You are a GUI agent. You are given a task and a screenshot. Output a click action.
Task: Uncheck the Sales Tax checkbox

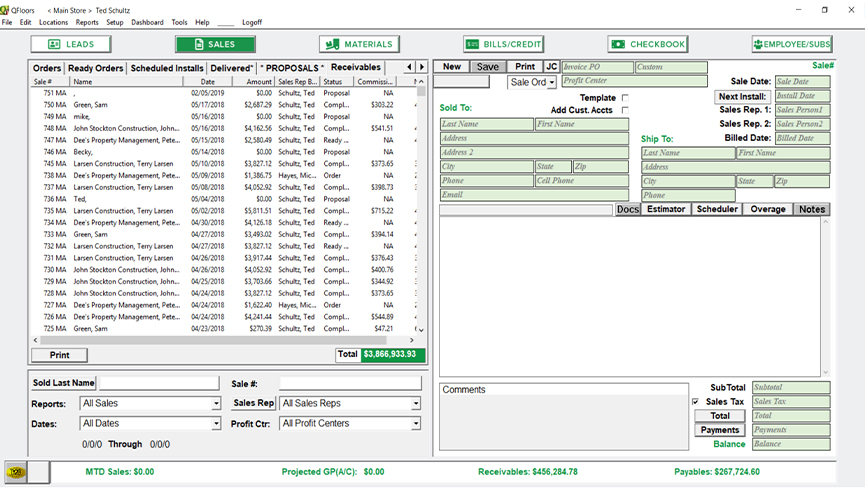pos(696,402)
